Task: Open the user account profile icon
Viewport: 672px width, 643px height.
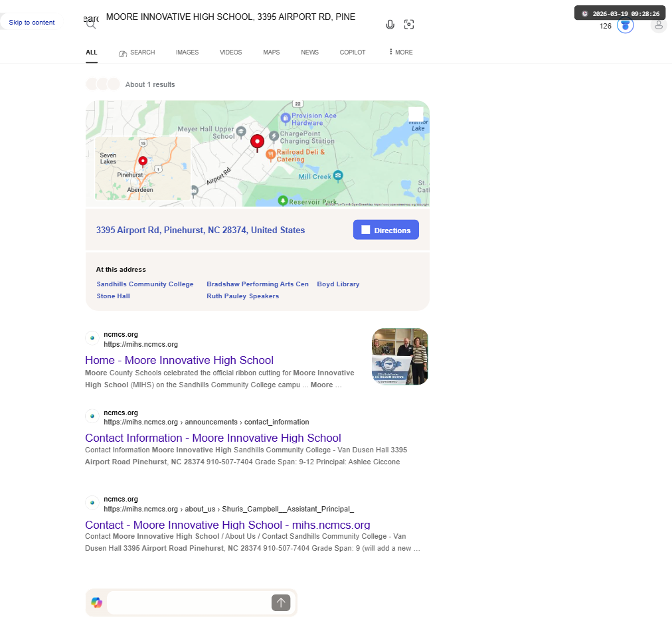Action: pos(659,25)
